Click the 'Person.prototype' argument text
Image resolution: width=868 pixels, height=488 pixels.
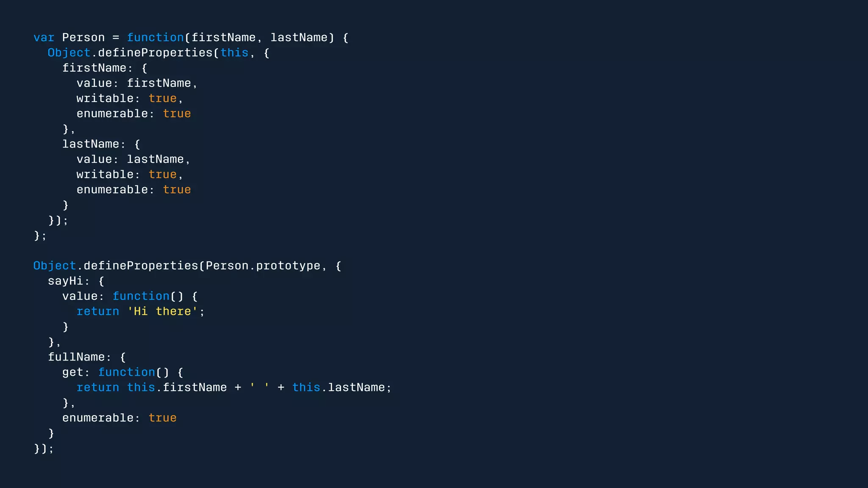coord(263,266)
